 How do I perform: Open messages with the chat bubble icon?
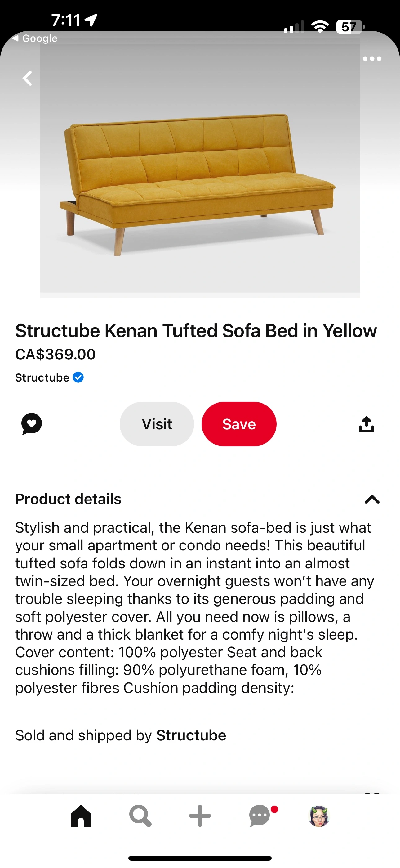click(260, 816)
